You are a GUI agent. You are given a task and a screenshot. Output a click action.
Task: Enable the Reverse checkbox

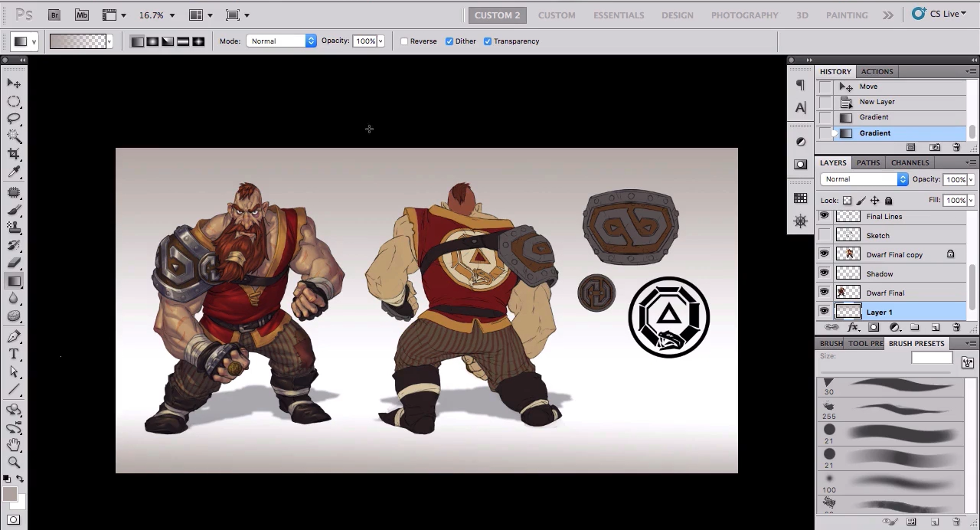tap(404, 41)
